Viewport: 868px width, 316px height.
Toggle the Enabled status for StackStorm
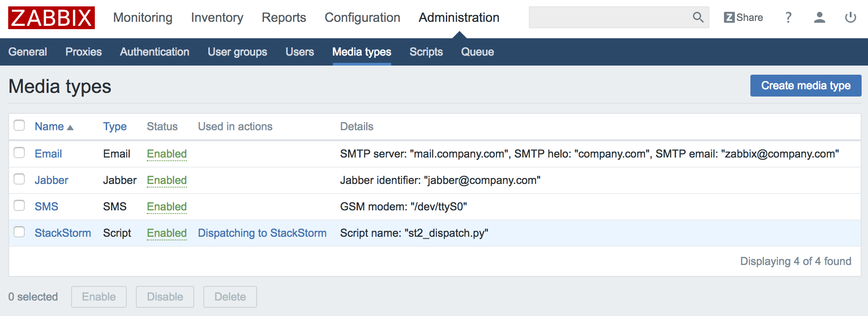point(167,233)
